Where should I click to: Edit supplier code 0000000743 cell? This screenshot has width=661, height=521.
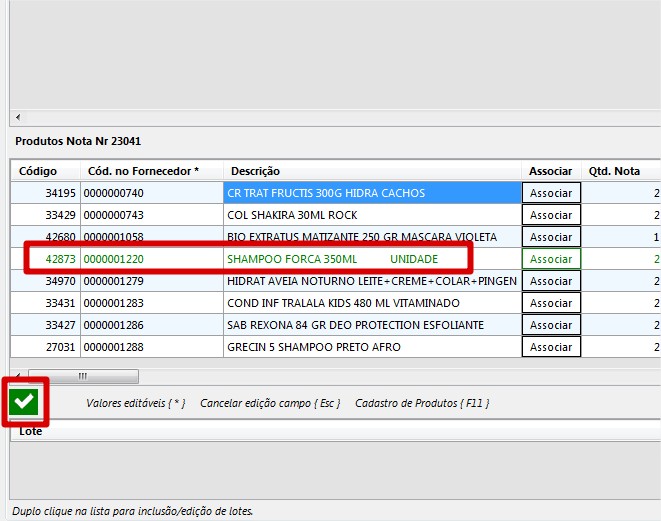pyautogui.click(x=150, y=215)
